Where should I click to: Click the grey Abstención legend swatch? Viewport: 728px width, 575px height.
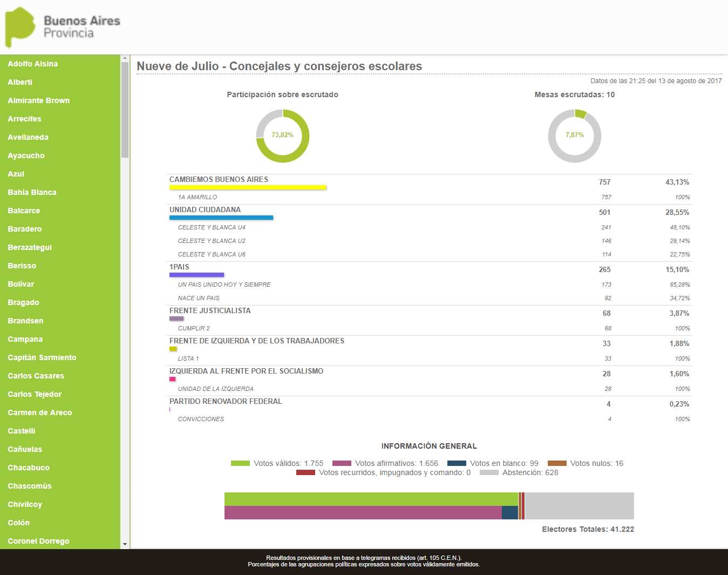coord(489,472)
